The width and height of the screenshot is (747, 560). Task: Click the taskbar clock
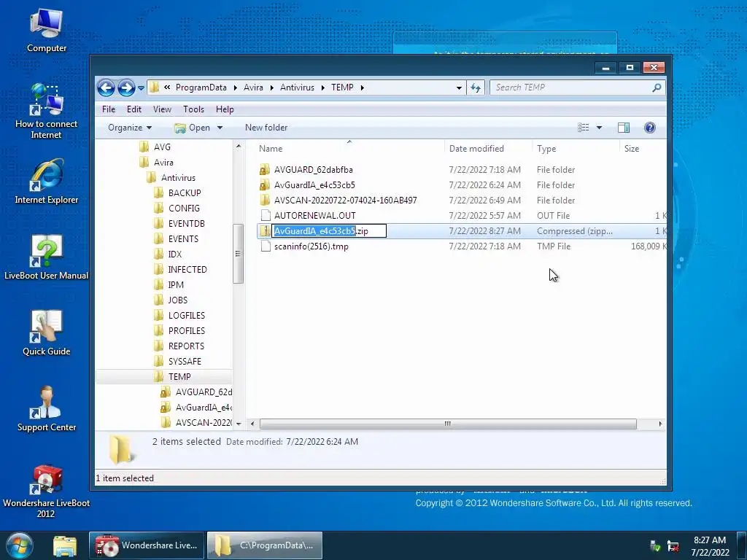click(710, 546)
